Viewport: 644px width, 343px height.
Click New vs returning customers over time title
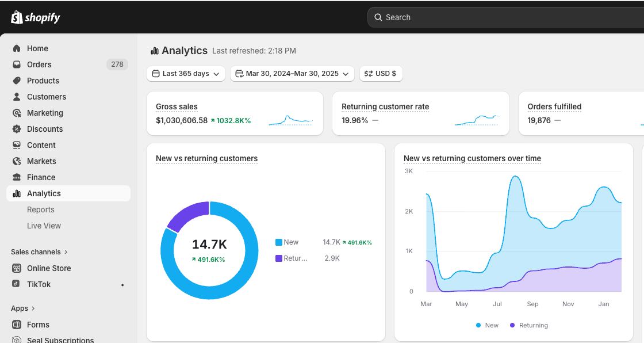point(472,158)
